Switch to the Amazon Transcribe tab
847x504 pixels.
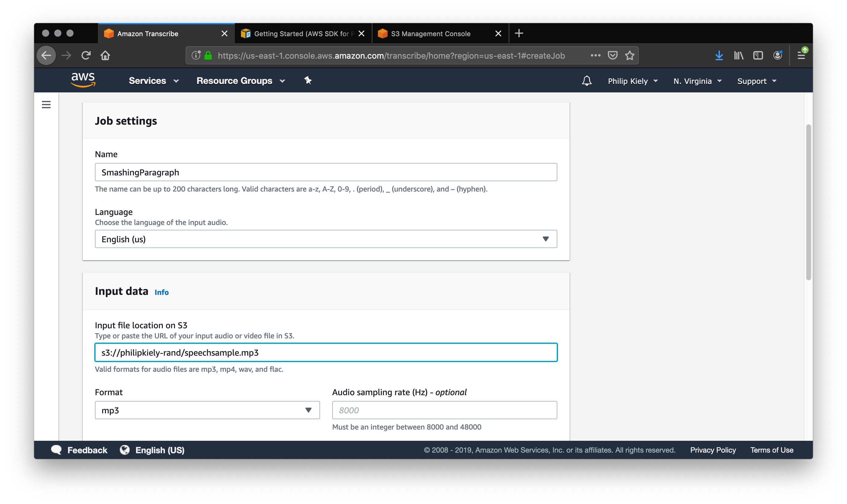166,33
